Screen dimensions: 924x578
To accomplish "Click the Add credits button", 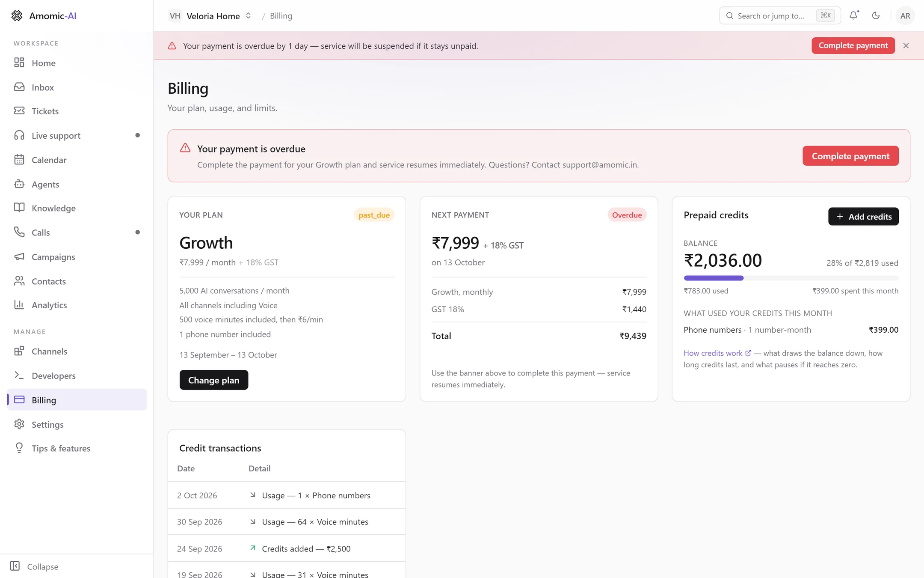I will point(863,217).
